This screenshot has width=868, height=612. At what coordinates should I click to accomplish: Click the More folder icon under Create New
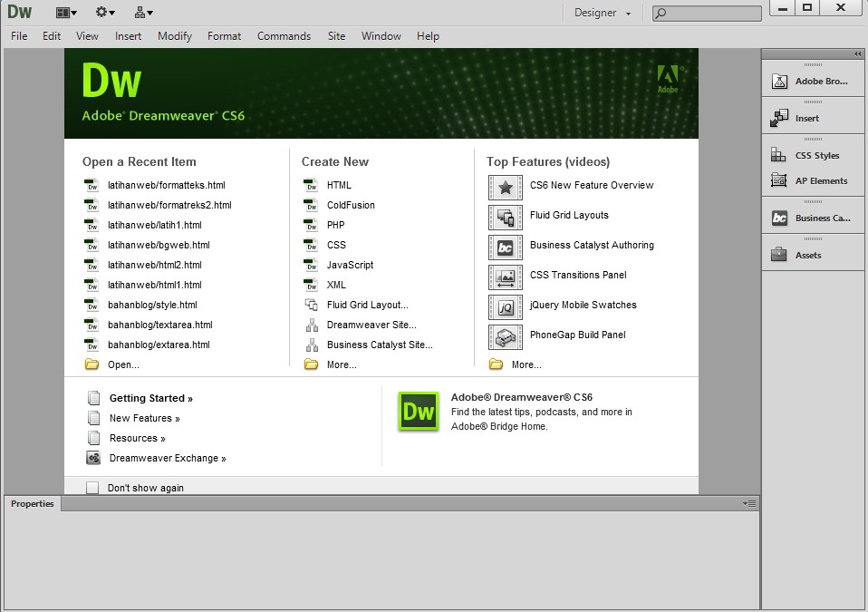(311, 364)
